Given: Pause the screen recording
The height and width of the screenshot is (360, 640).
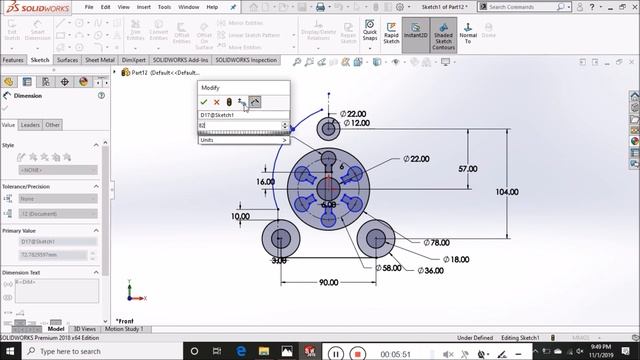Looking at the screenshot, I should tap(336, 353).
